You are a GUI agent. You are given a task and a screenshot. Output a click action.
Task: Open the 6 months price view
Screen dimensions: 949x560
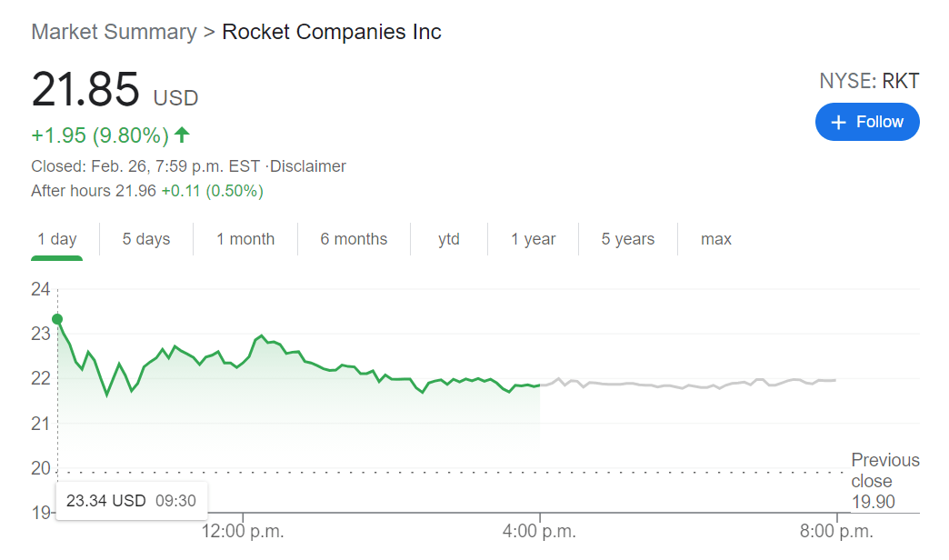(x=354, y=238)
